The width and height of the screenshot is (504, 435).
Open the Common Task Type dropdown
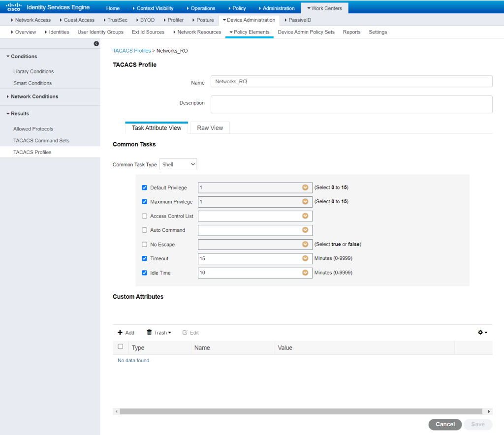click(178, 164)
